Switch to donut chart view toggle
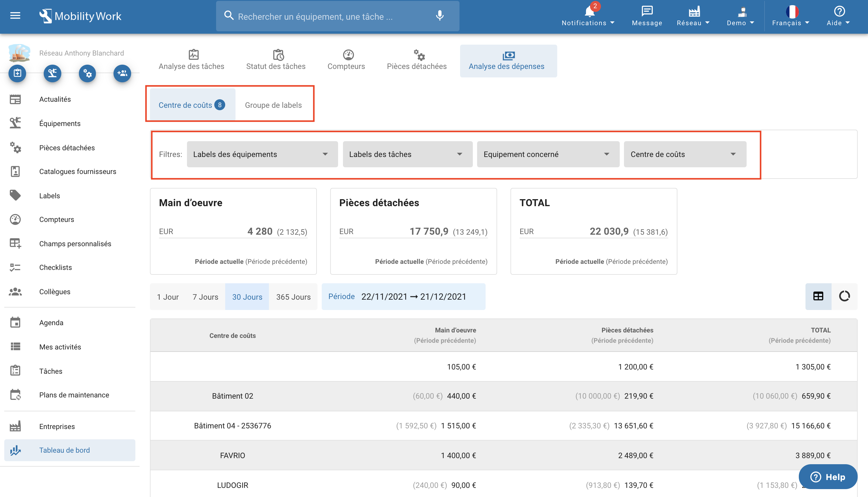Screen dimensions: 868x497 [844, 296]
